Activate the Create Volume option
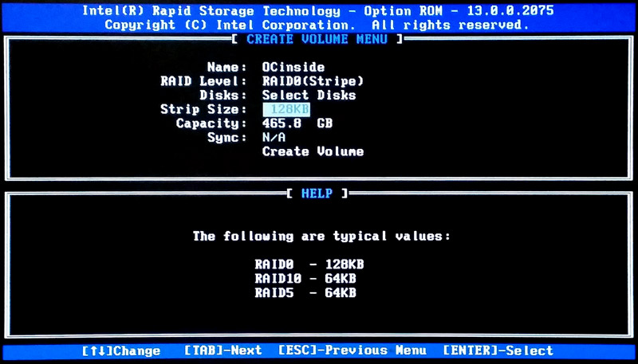638x364 pixels. click(313, 151)
